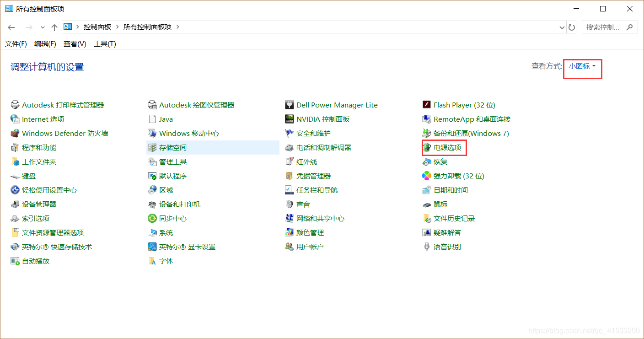Click the 设备管理器 icon
This screenshot has height=339, width=644.
15,204
